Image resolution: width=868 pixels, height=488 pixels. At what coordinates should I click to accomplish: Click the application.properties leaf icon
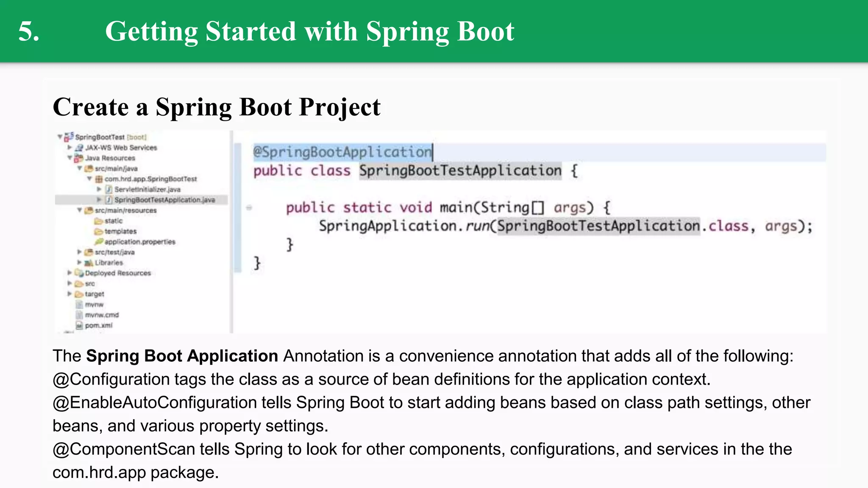pyautogui.click(x=99, y=241)
